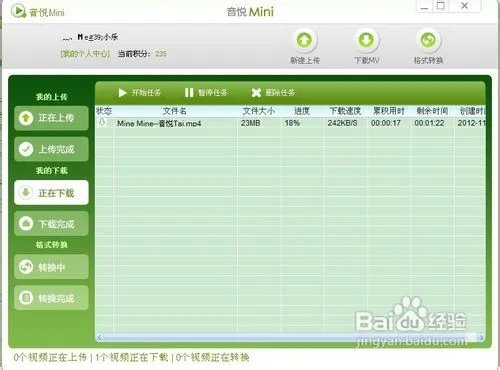Click 1个视频正在下载 status text
The image size is (500, 370).
(x=132, y=358)
